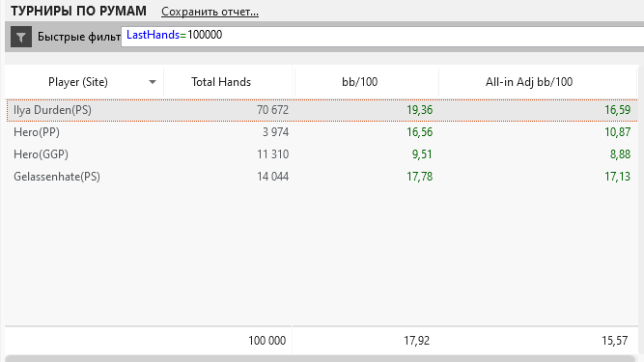The width and height of the screenshot is (644, 362).
Task: Click the LastHands filter input field
Action: 382,37
